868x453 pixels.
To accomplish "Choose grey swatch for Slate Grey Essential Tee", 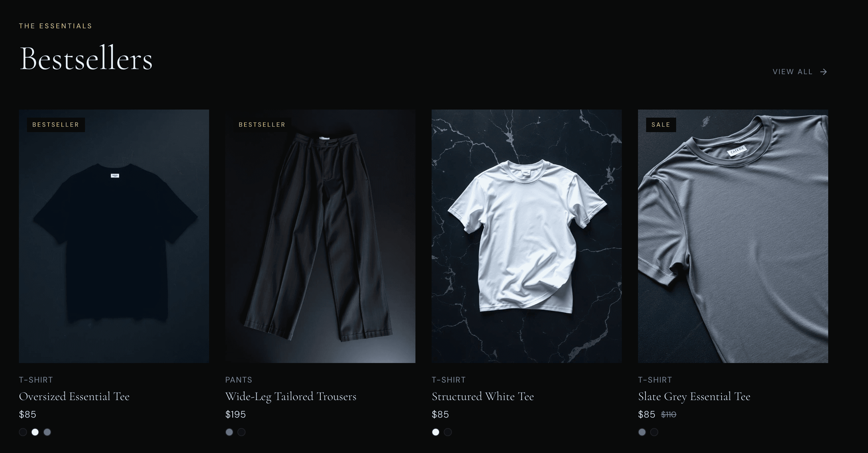I will 642,432.
